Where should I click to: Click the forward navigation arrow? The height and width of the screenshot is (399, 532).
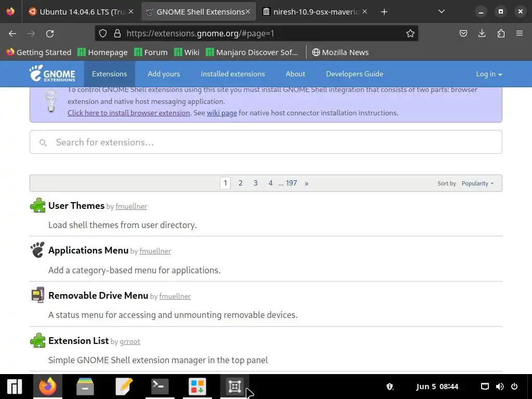pyautogui.click(x=31, y=34)
